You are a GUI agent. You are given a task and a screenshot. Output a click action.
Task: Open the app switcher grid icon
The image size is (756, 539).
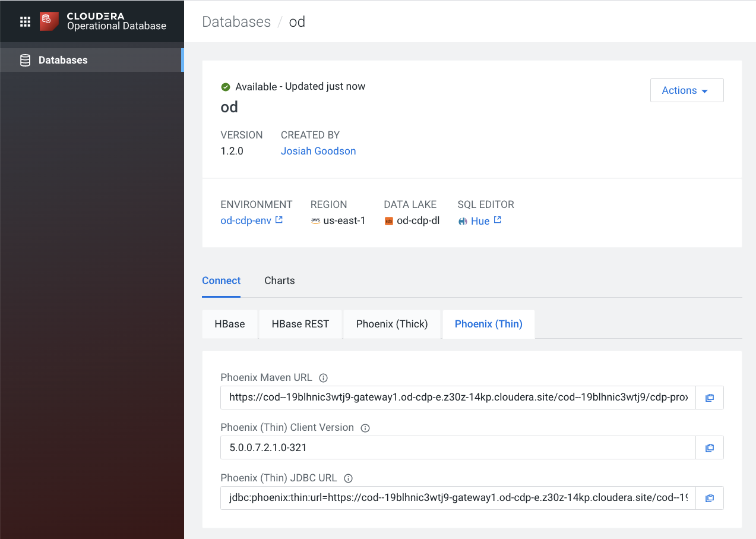[24, 21]
